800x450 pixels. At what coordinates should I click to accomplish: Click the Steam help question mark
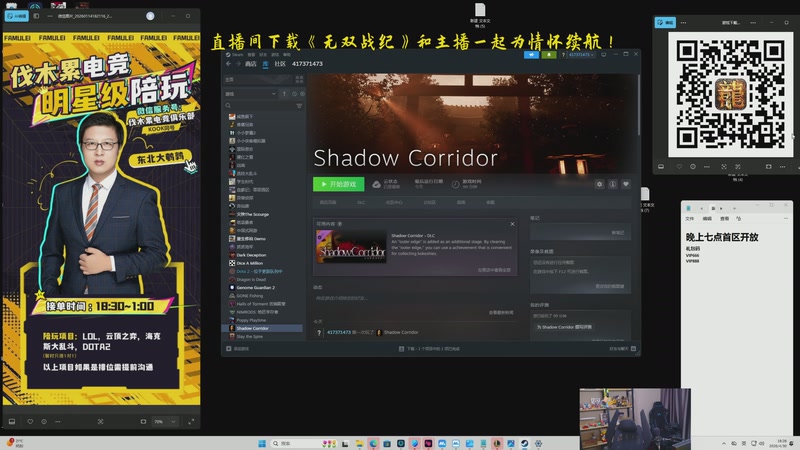pyautogui.click(x=563, y=55)
